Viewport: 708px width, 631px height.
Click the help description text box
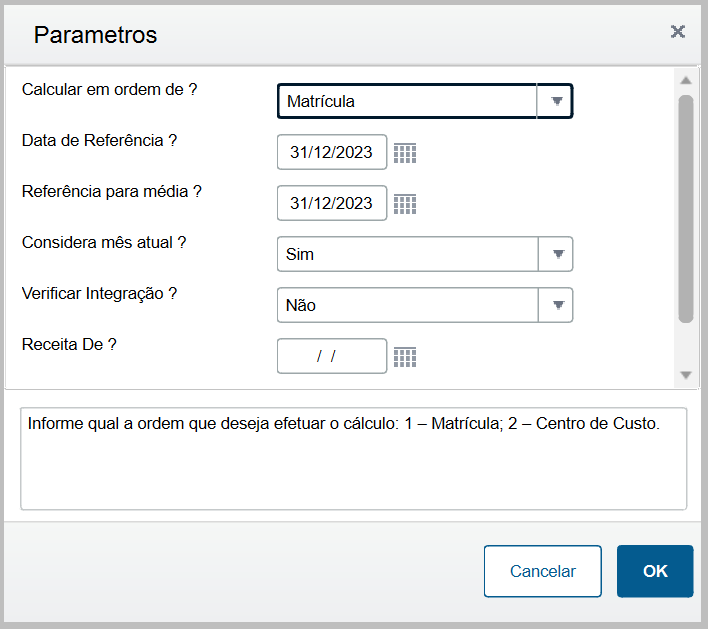click(x=354, y=459)
